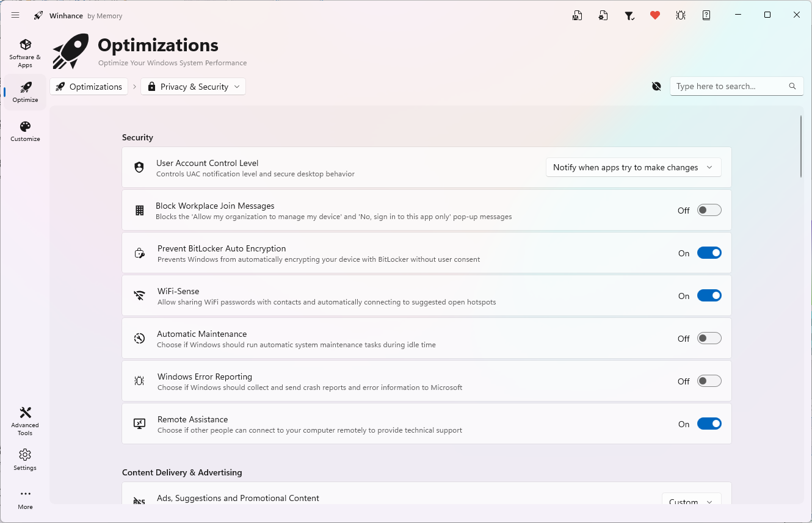Viewport: 812px width, 523px height.
Task: Open User Account Control Level dropdown
Action: point(633,167)
